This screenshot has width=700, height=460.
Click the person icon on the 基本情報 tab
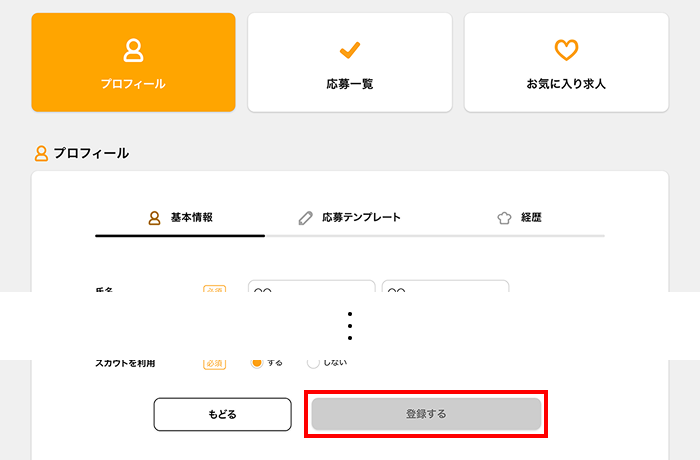154,217
